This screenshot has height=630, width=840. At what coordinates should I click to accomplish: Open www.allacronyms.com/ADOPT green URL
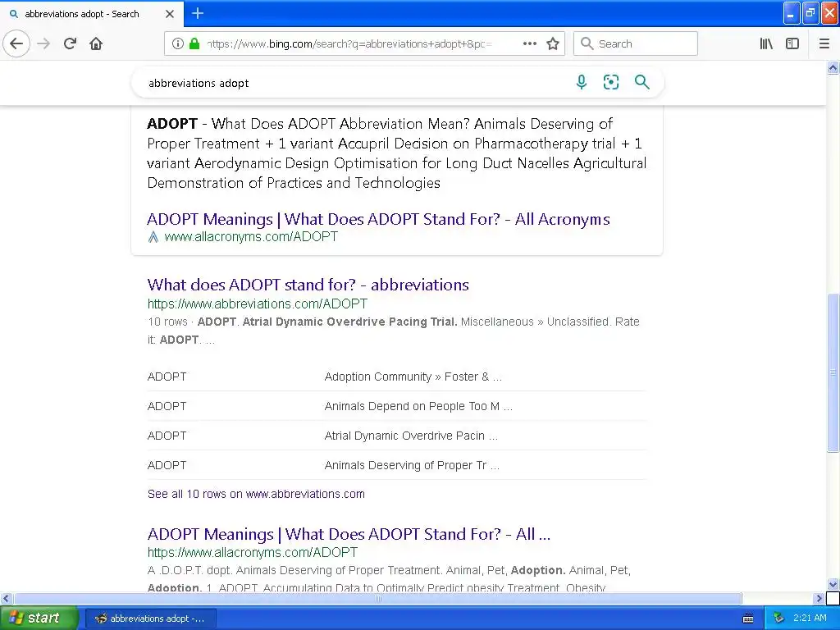tap(251, 236)
